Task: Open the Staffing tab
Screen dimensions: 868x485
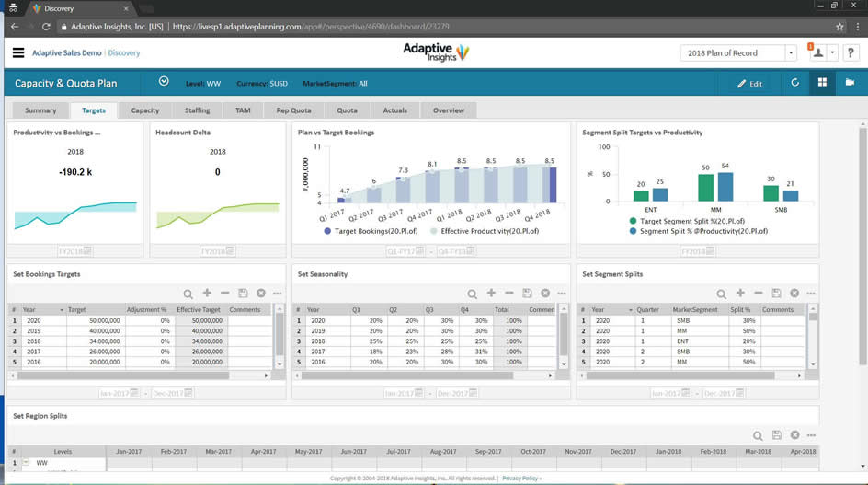Action: (x=197, y=110)
